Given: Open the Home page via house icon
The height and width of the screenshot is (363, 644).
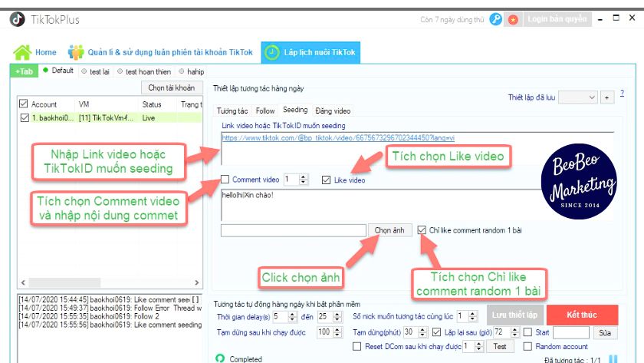Looking at the screenshot, I should (x=22, y=52).
